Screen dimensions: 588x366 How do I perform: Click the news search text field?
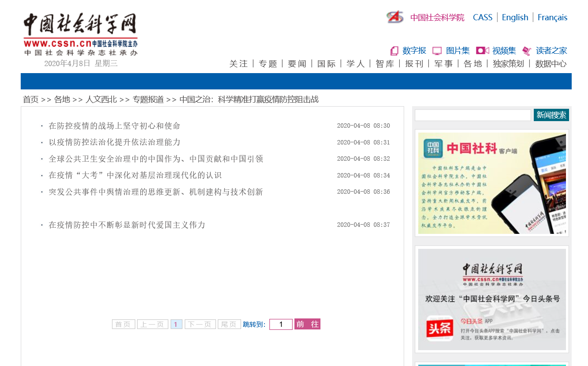coord(473,115)
